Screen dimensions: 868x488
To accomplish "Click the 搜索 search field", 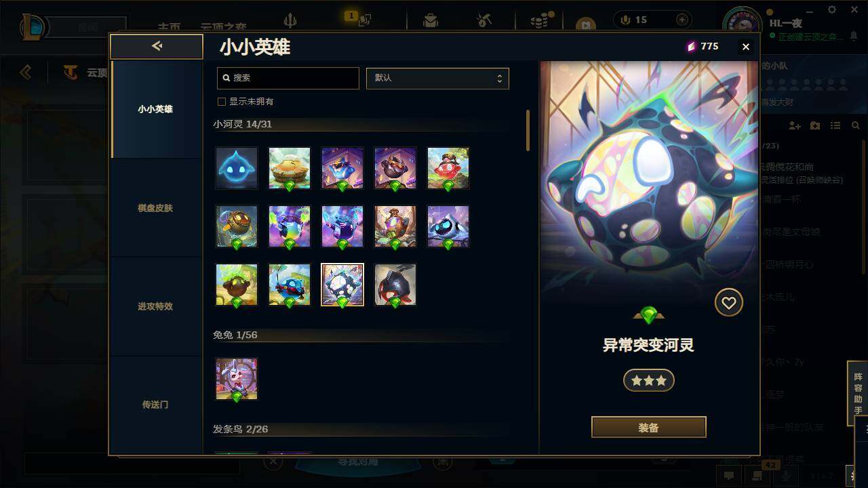I will [288, 78].
